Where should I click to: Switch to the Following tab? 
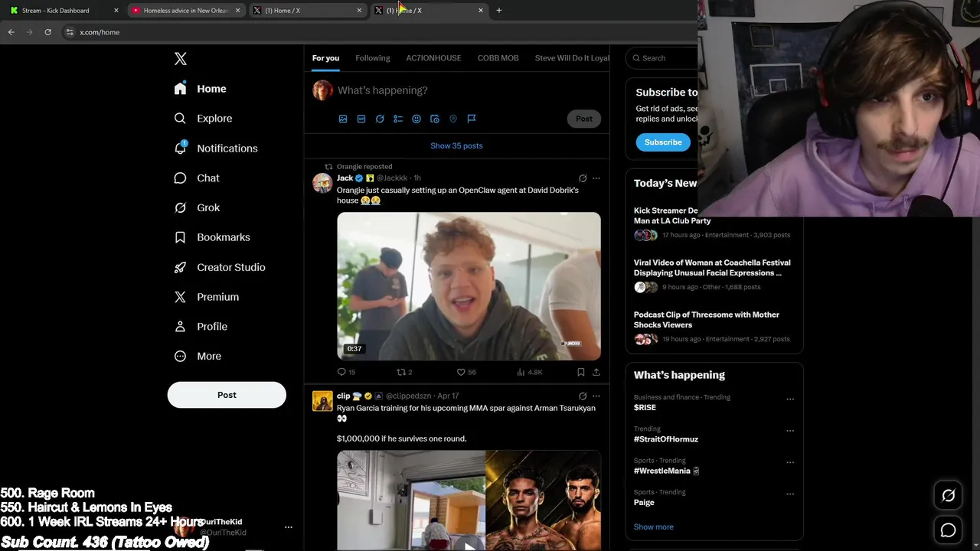click(373, 58)
